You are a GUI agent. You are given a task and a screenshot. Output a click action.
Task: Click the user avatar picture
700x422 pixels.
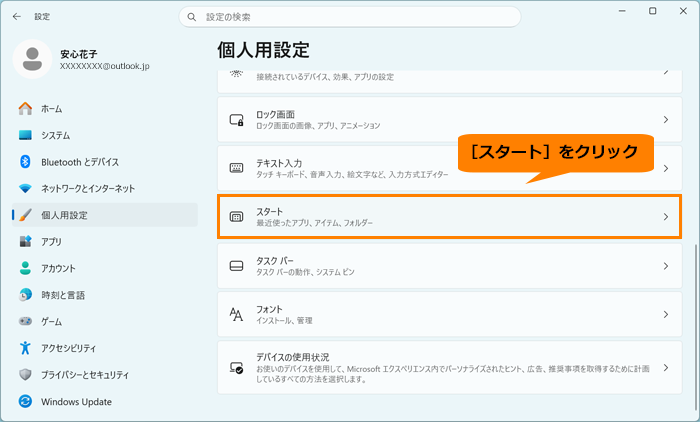[x=32, y=59]
